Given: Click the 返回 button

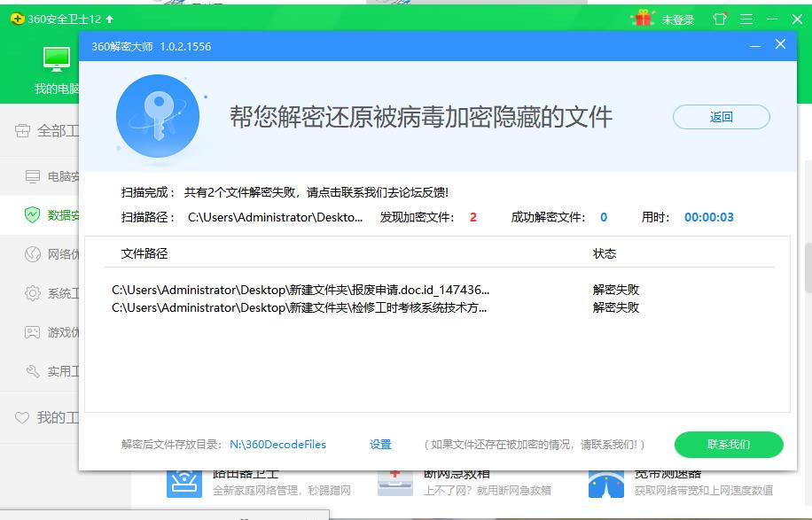Looking at the screenshot, I should pyautogui.click(x=721, y=117).
